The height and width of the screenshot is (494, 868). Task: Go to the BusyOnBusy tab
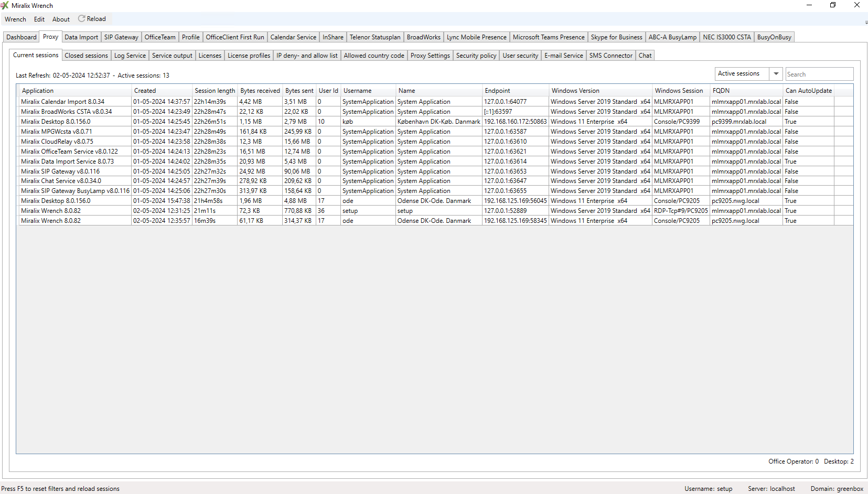(x=774, y=37)
